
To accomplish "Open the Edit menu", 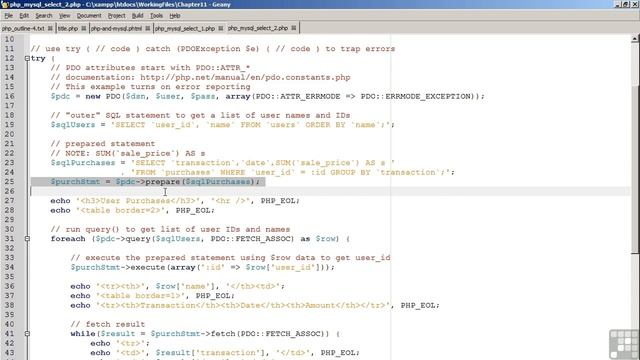I will [x=24, y=16].
